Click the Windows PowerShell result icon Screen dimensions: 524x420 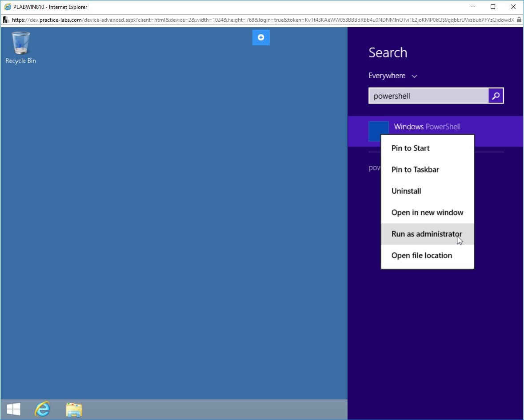click(x=378, y=131)
